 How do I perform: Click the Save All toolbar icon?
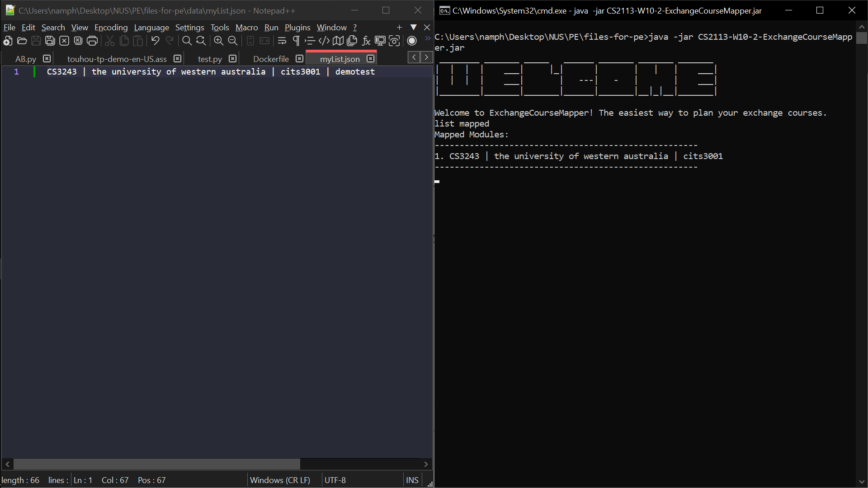point(50,41)
